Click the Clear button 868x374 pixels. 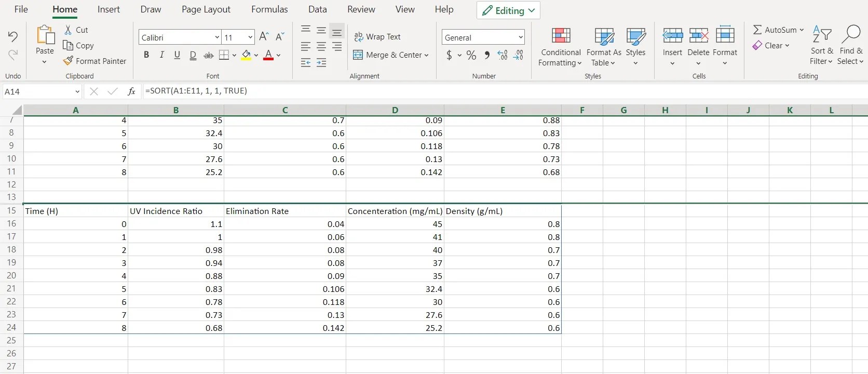click(771, 45)
